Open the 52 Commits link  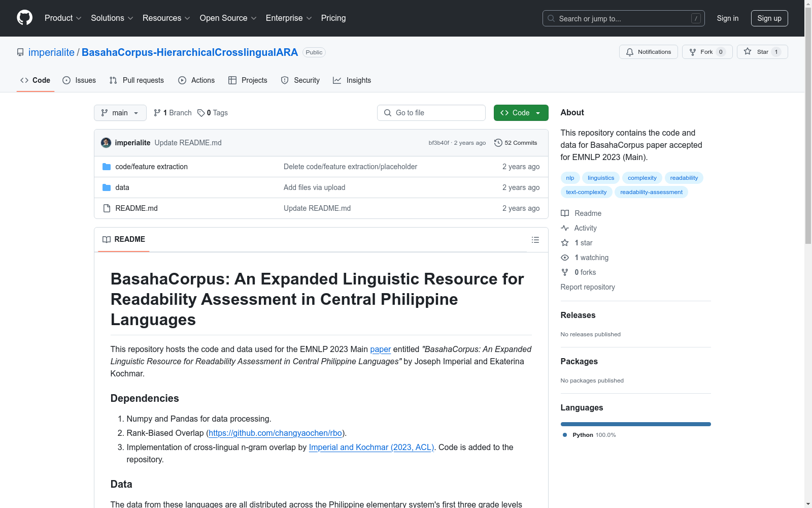click(516, 143)
